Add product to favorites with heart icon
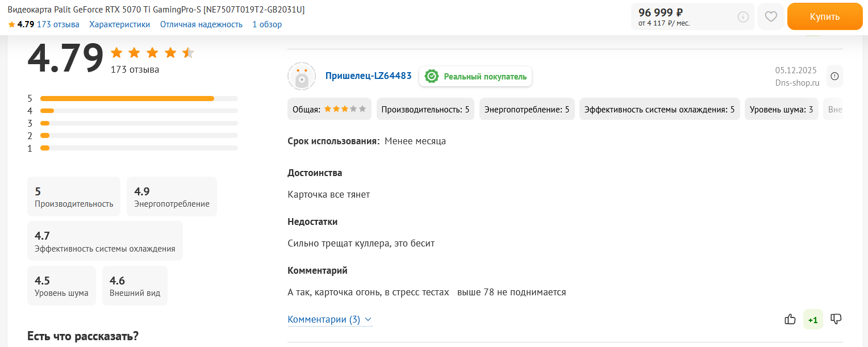 [x=771, y=16]
